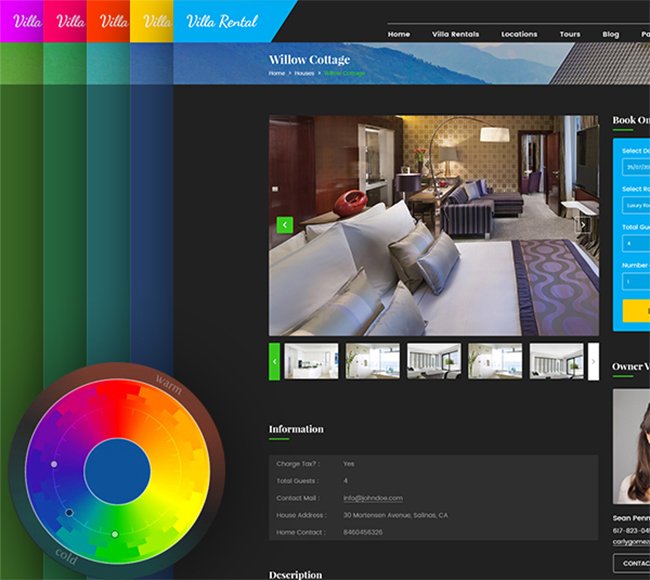Go to the Tours page
Viewport: 650px width, 580px height.
570,34
